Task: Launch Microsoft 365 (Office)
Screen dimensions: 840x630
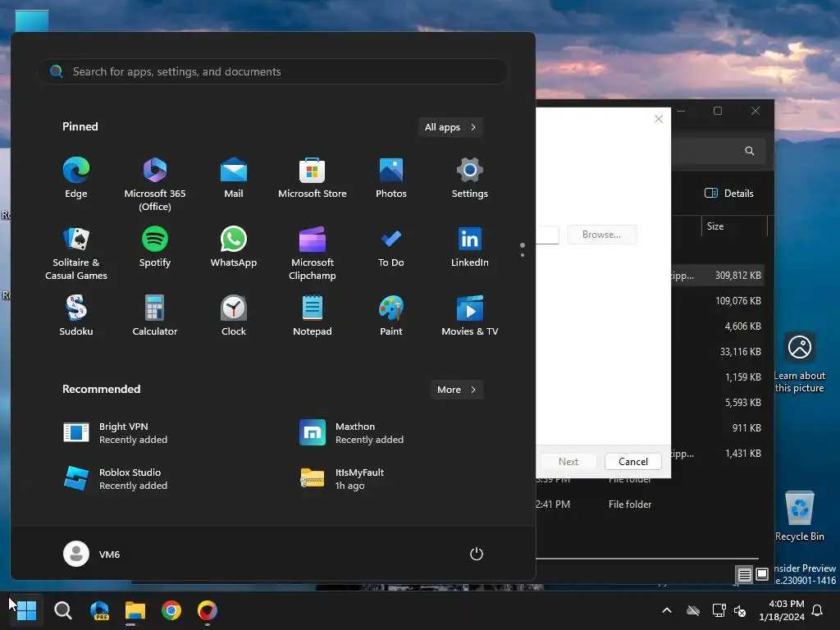Action: pos(155,184)
